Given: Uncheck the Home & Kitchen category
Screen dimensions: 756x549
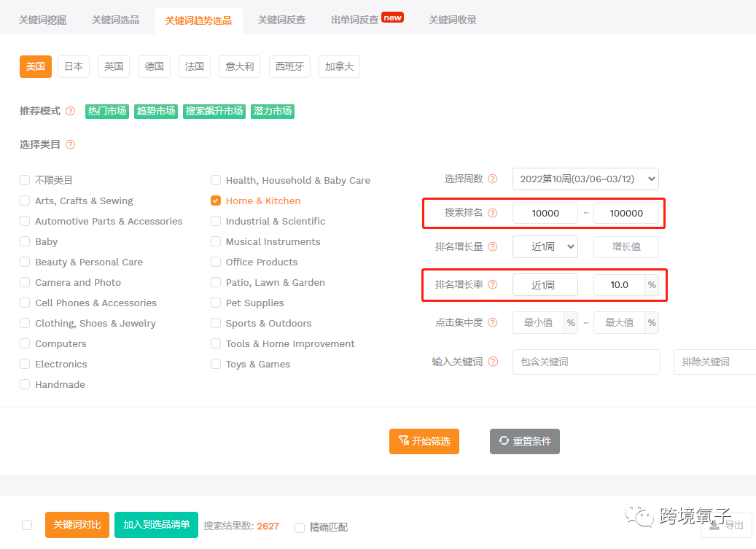Looking at the screenshot, I should pyautogui.click(x=216, y=200).
